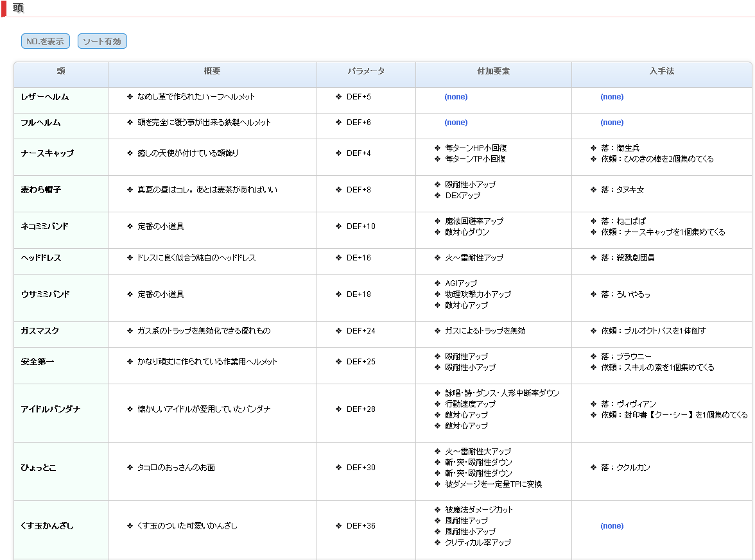
Task: Click the 付加要素 column header
Action: click(493, 72)
